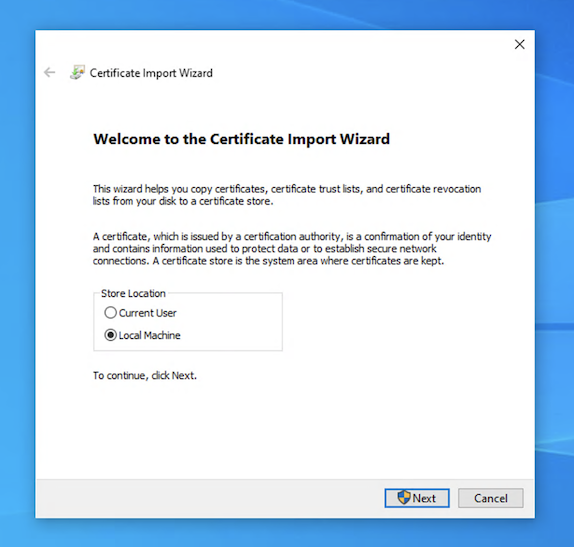Click the Certificate Import Wizard title text
574x547 pixels.
click(x=151, y=73)
